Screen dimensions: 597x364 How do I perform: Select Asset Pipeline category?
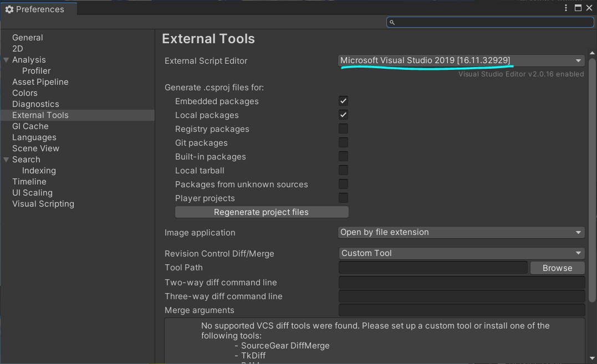point(40,82)
